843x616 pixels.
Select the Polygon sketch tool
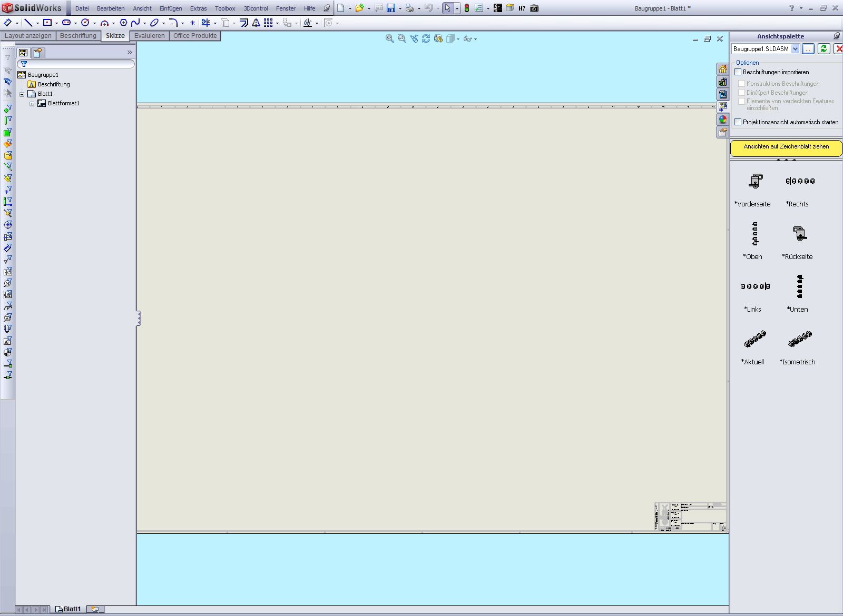coord(123,23)
